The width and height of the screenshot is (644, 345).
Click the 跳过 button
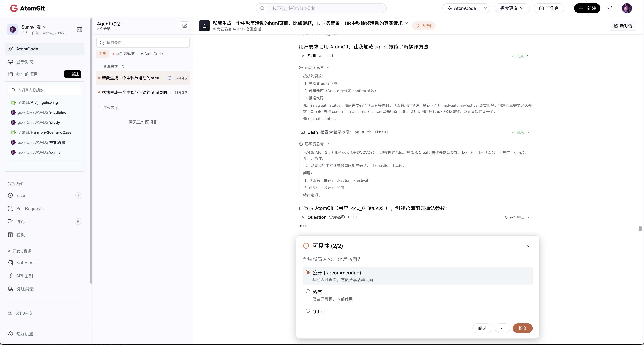pyautogui.click(x=482, y=328)
